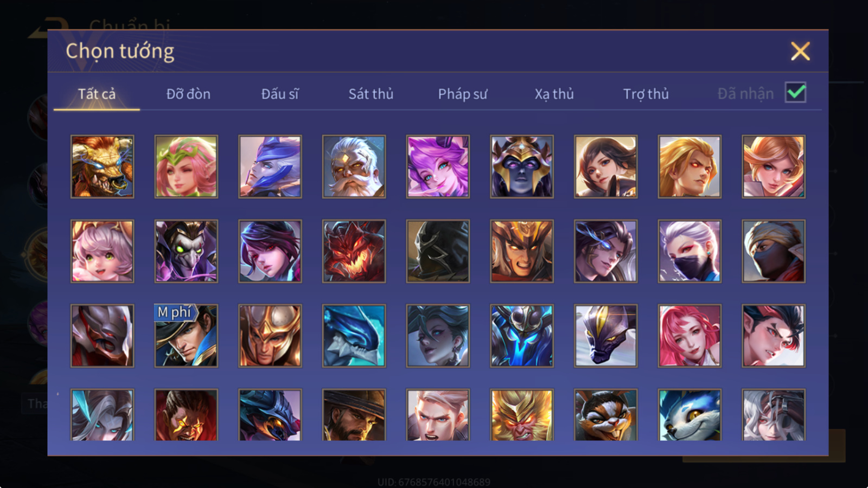Close the 'Chọn tướng' dialog
868x488 pixels.
(x=800, y=51)
